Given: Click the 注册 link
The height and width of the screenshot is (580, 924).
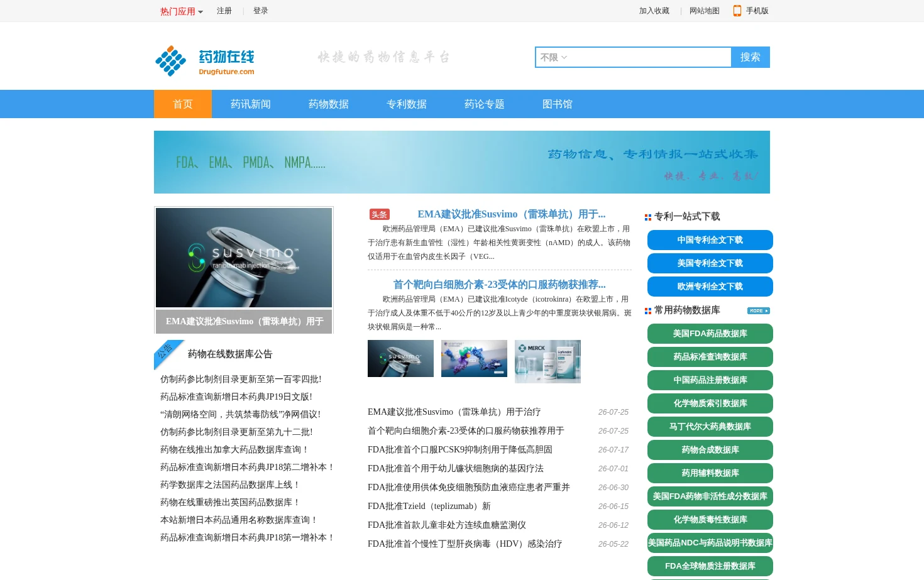Looking at the screenshot, I should coord(224,11).
